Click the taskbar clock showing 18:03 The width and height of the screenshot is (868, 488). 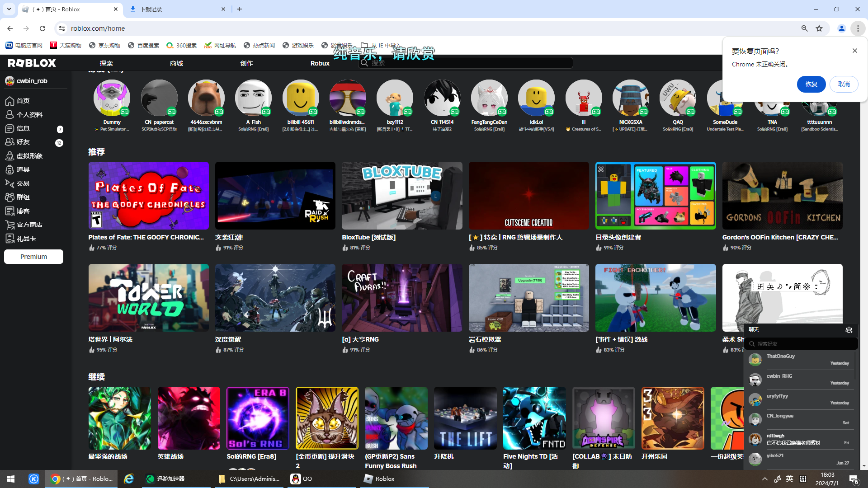point(827,479)
